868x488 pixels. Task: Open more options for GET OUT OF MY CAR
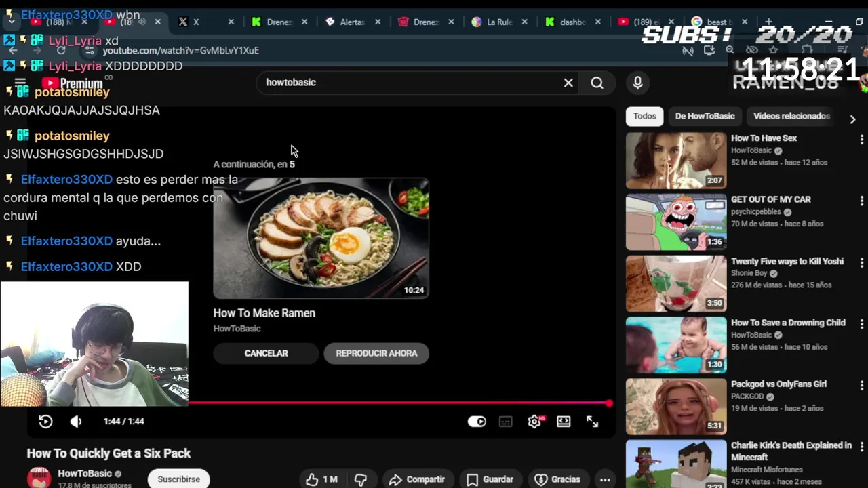pos(861,201)
